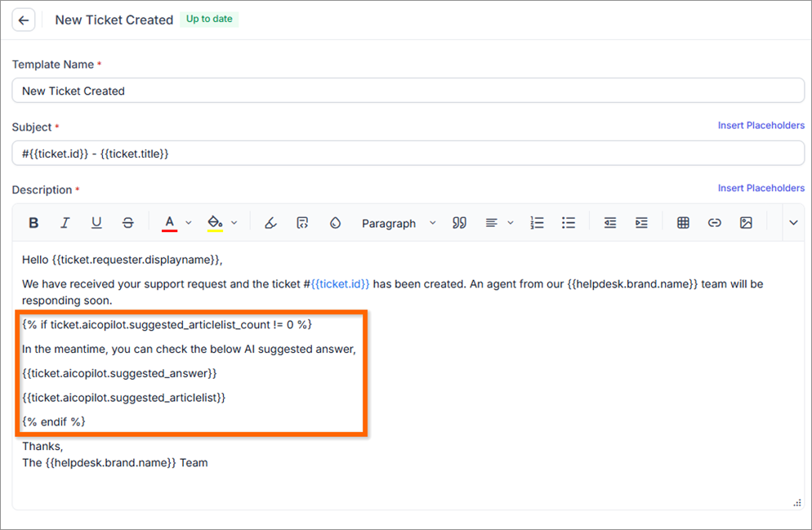Toggle italic formatting

click(65, 223)
